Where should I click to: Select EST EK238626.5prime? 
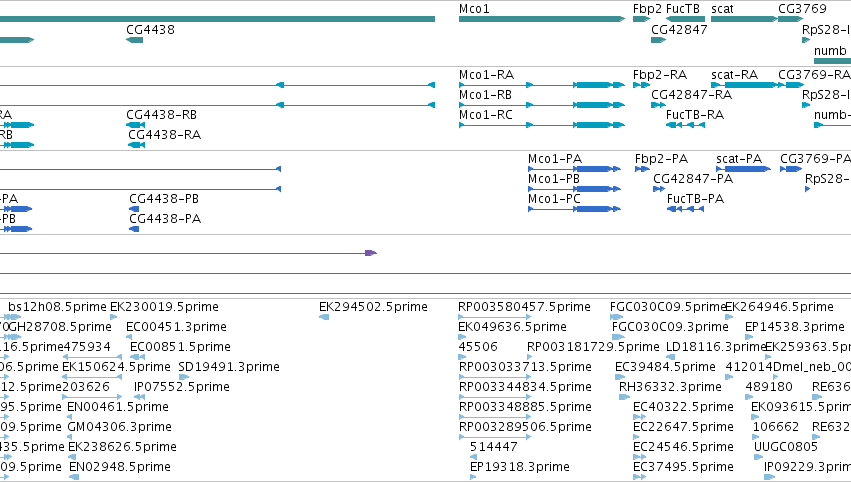[73, 457]
